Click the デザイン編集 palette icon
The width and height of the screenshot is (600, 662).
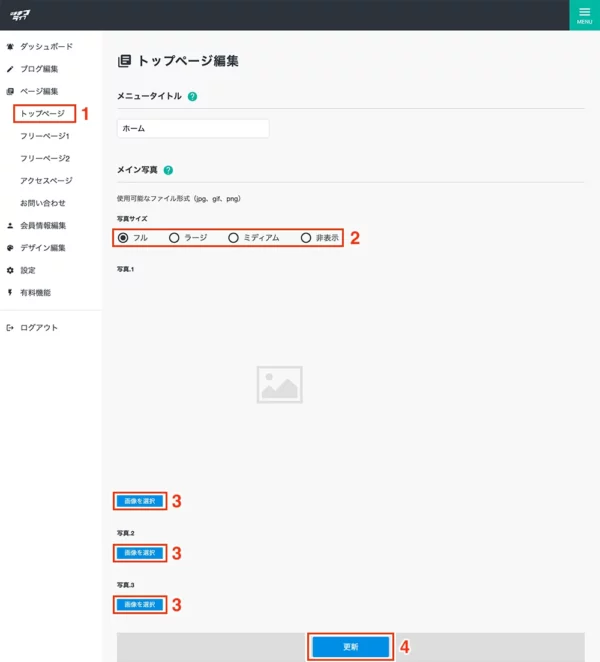pyautogui.click(x=10, y=248)
